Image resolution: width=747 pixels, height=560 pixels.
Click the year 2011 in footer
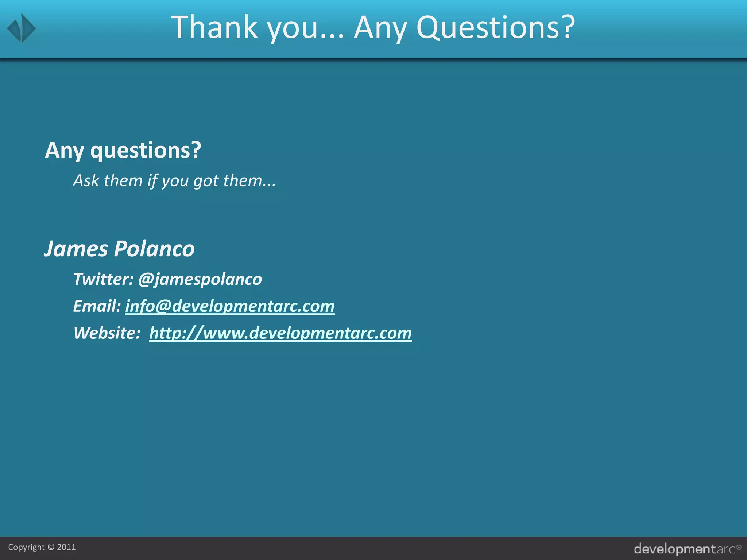(66, 547)
